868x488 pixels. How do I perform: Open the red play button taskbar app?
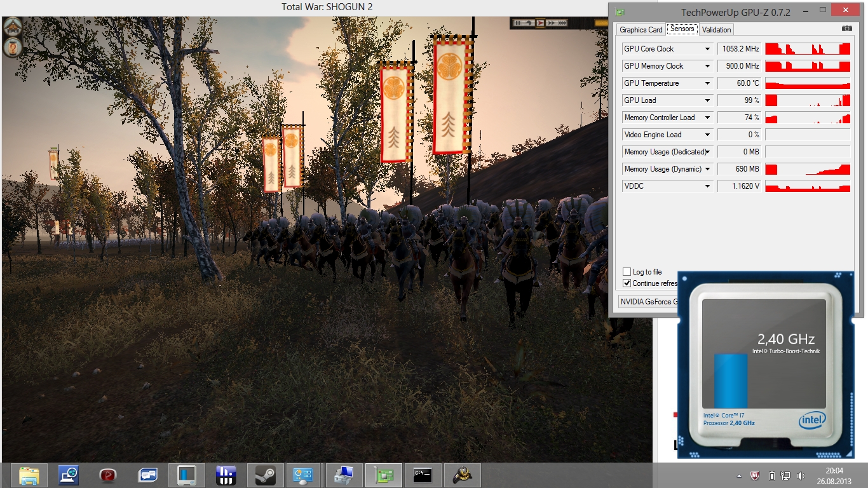pos(108,475)
